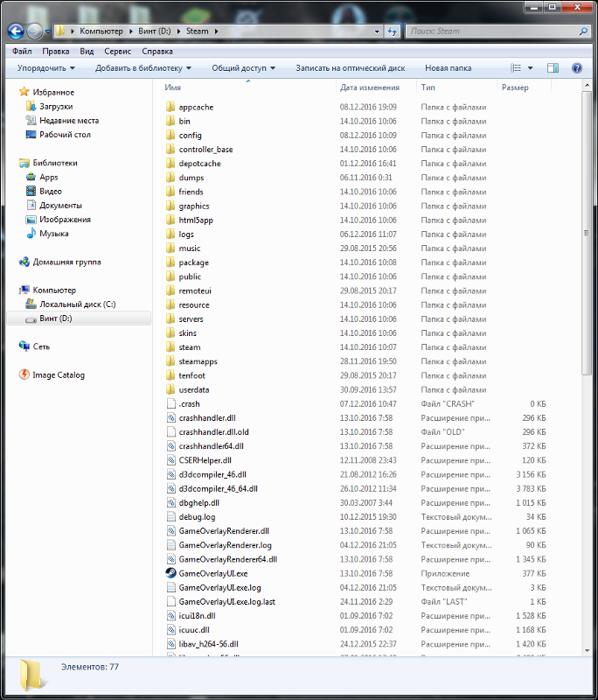Select the Музыка library note icon
598x700 pixels.
31,234
